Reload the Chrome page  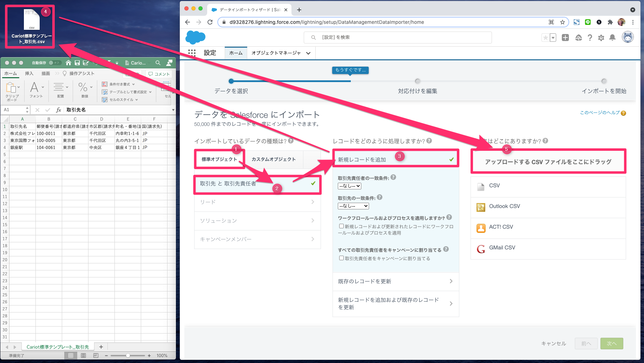tap(210, 22)
